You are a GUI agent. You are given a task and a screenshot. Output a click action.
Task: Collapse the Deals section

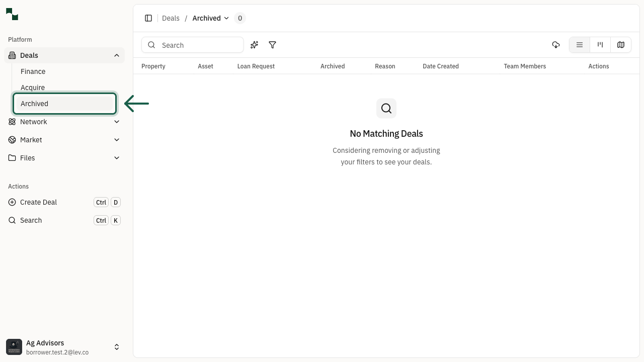[117, 55]
